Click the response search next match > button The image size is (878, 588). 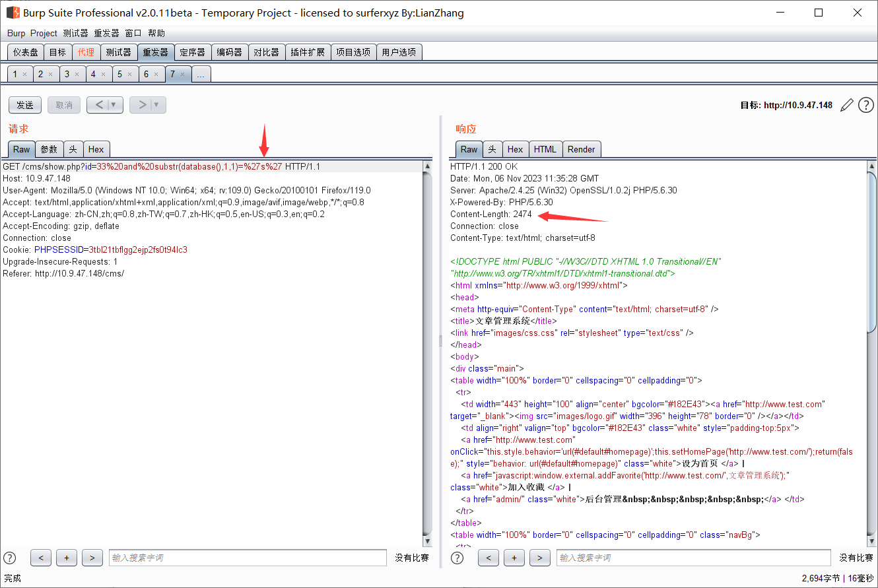[x=540, y=558]
